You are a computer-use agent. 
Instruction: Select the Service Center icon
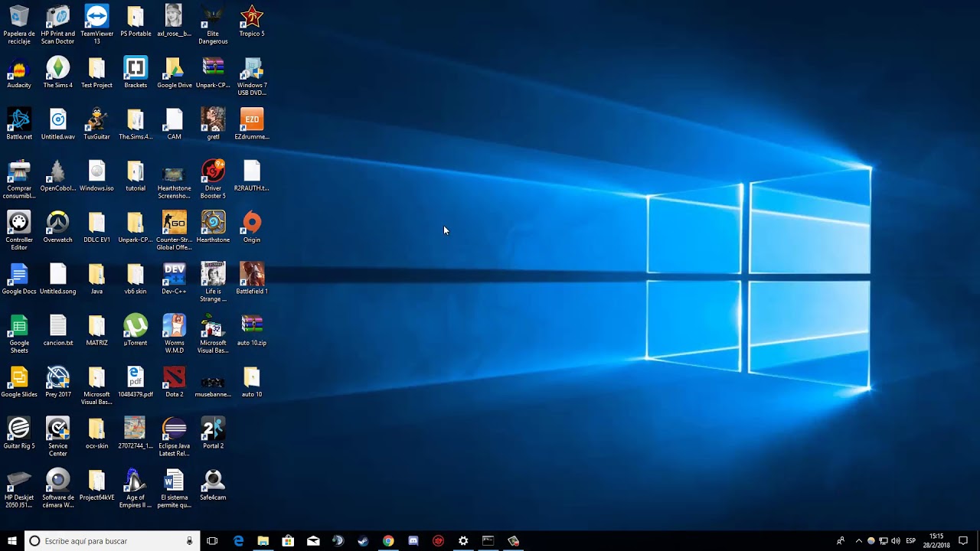58,437
